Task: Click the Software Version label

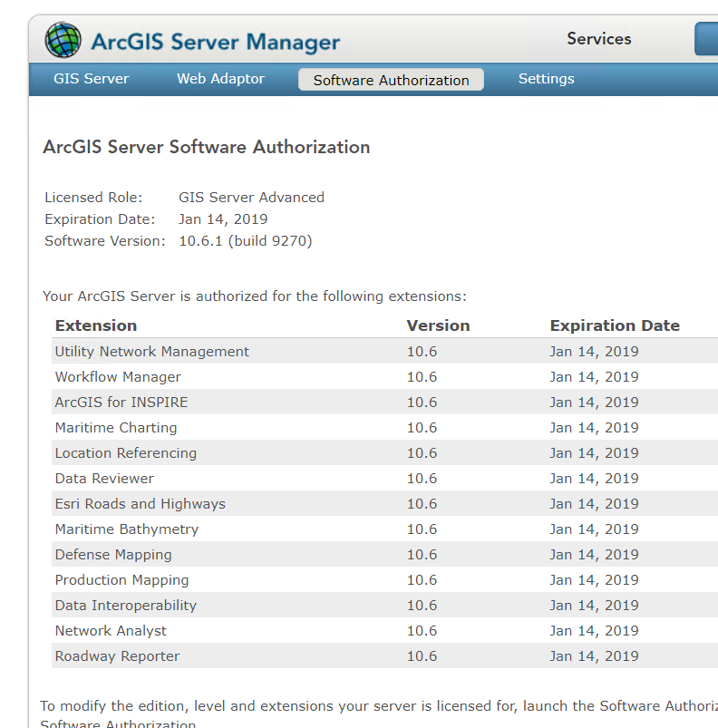Action: (105, 241)
